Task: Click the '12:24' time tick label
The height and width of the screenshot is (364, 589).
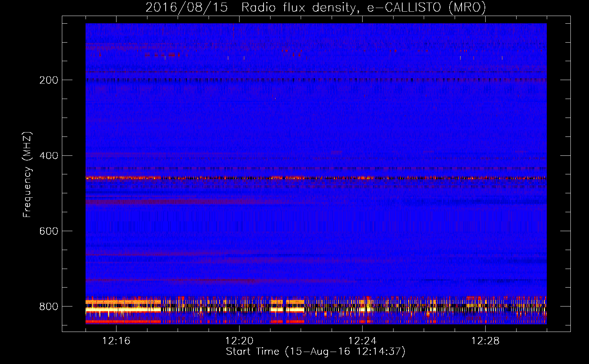Action: pyautogui.click(x=362, y=341)
